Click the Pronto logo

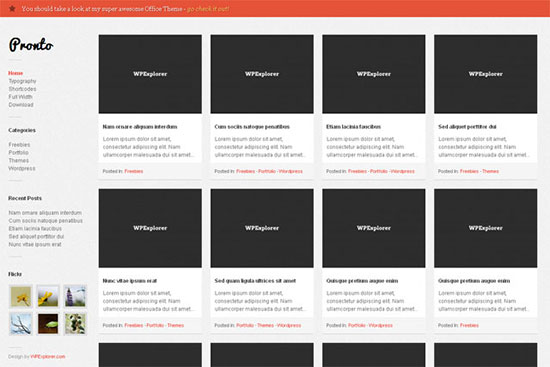pos(31,45)
